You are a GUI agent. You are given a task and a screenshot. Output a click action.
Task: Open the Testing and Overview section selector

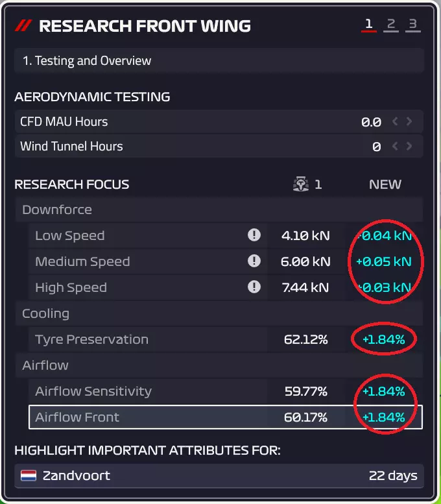pyautogui.click(x=219, y=61)
